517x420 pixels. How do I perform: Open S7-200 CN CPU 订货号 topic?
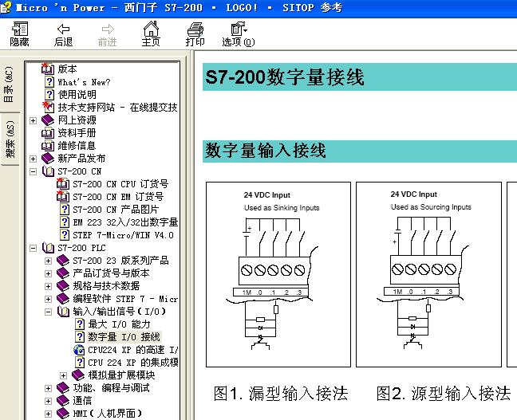[x=120, y=184]
